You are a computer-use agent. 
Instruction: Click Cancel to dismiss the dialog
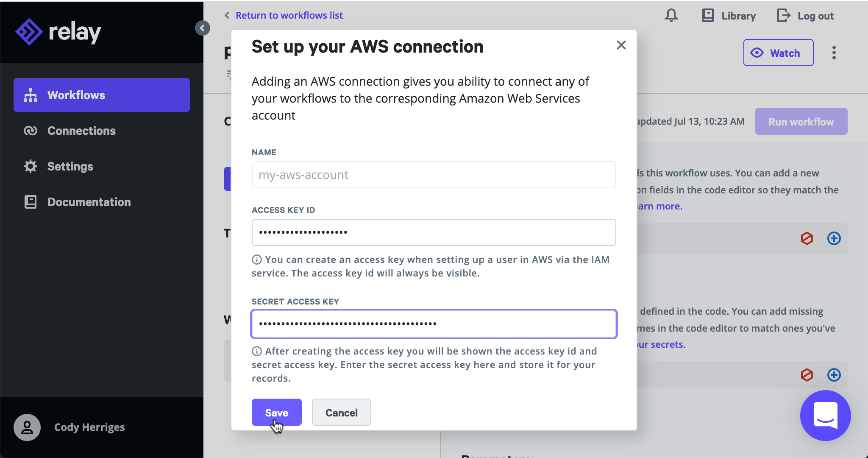pyautogui.click(x=342, y=412)
